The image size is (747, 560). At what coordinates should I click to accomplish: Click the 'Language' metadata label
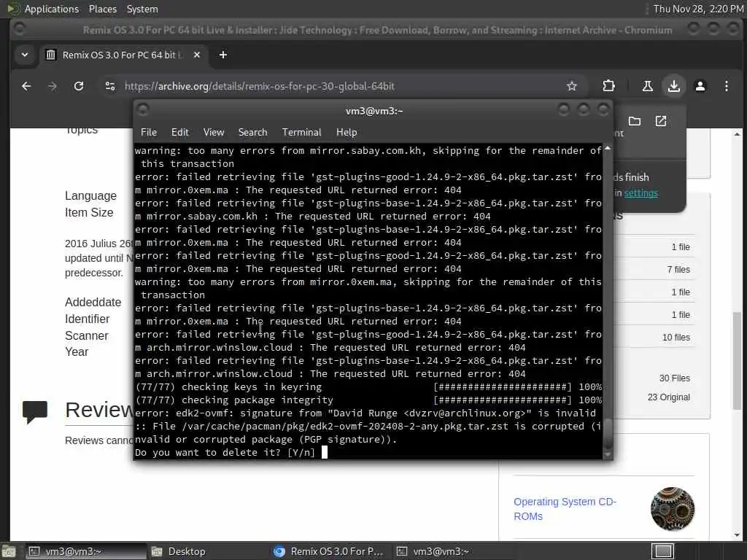(x=90, y=195)
